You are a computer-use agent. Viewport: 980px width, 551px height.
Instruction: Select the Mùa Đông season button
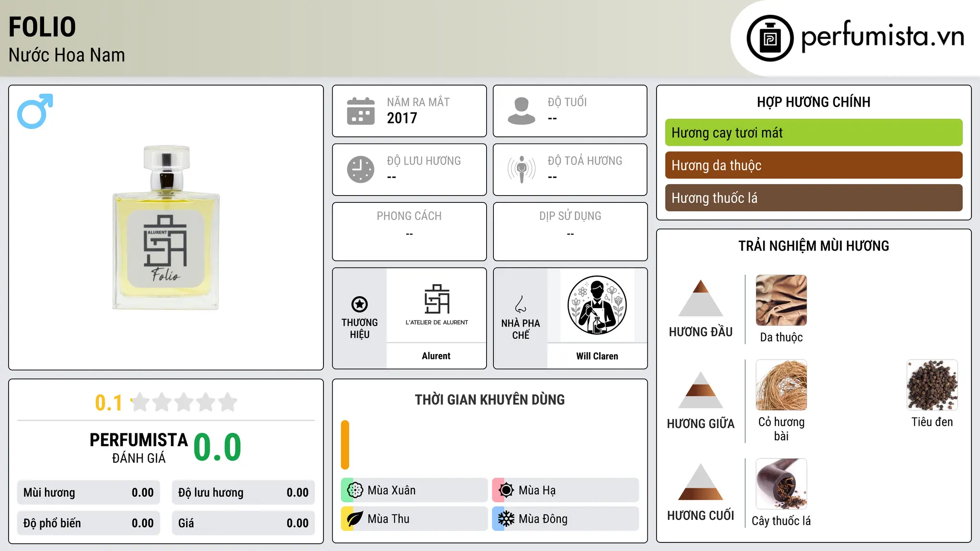tap(566, 519)
